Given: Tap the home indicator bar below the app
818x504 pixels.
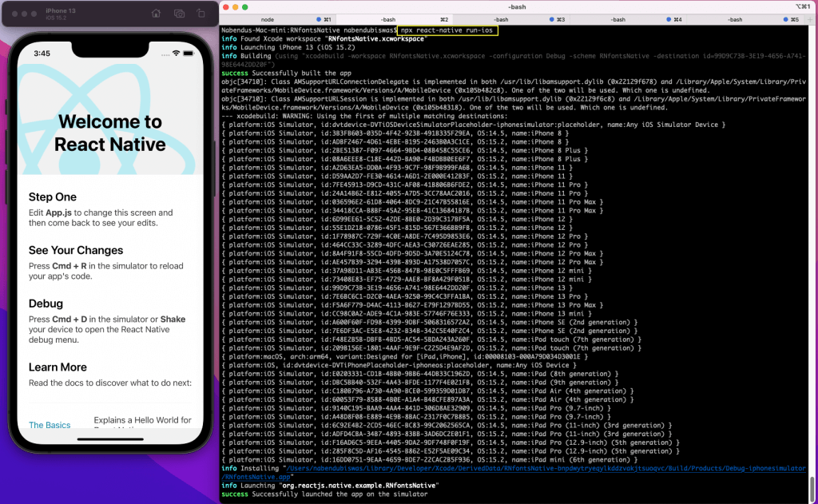Looking at the screenshot, I should pyautogui.click(x=110, y=439).
